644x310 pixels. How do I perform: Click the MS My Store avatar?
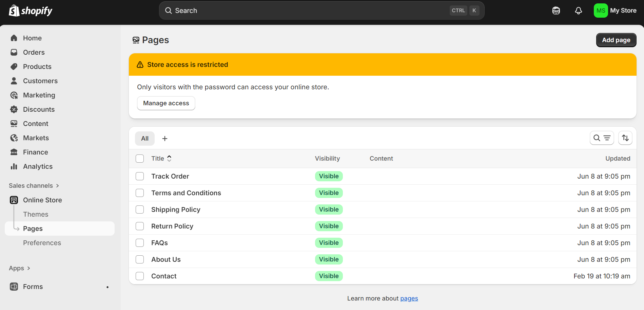[600, 11]
